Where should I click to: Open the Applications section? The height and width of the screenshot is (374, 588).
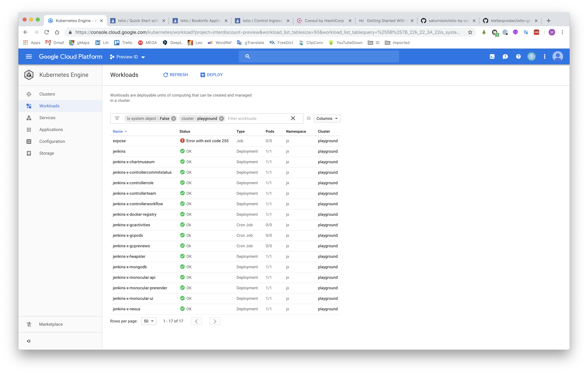(x=51, y=130)
